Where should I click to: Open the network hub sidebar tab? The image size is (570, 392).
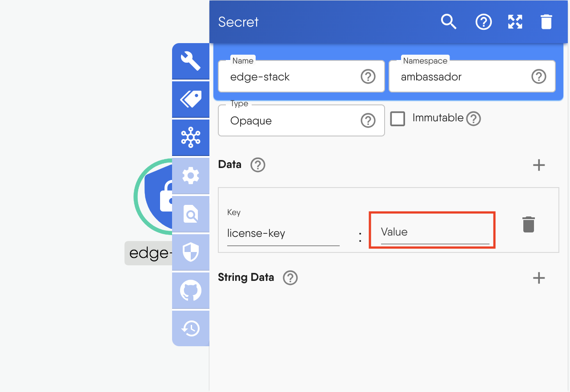[191, 137]
